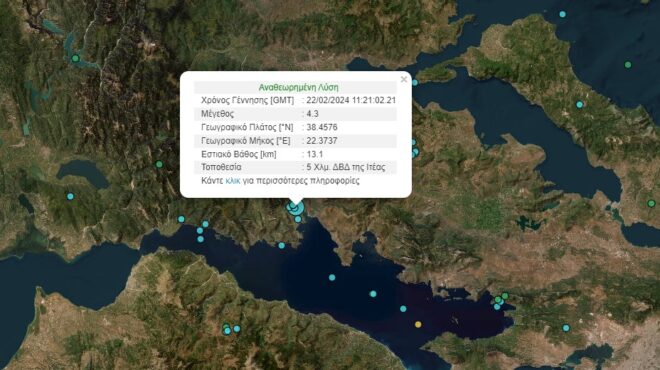Click the 'Γεωγραφικό Μήκος [°E]' label
The width and height of the screenshot is (660, 370).
pyautogui.click(x=245, y=141)
